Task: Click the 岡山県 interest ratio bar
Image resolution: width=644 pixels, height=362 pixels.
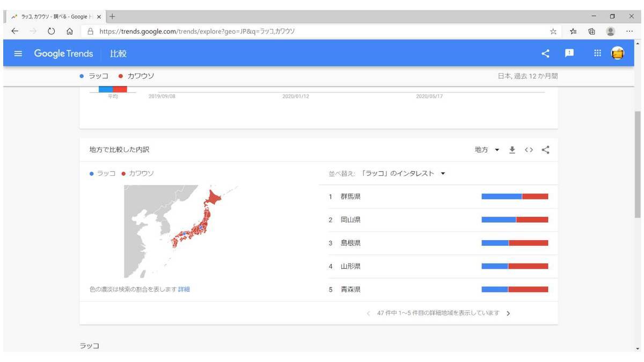Action: click(x=515, y=220)
